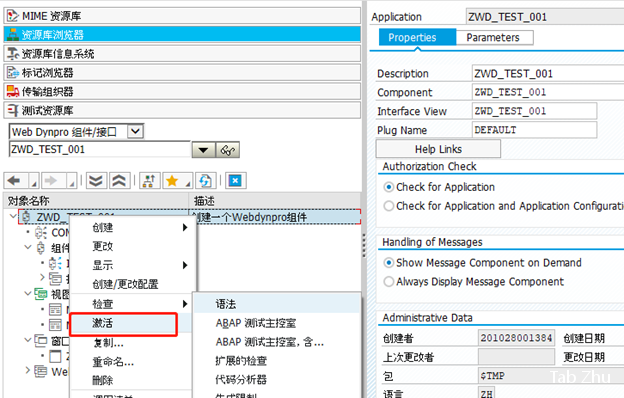
Task: Open the 传输组织器 entry
Action: (x=182, y=91)
